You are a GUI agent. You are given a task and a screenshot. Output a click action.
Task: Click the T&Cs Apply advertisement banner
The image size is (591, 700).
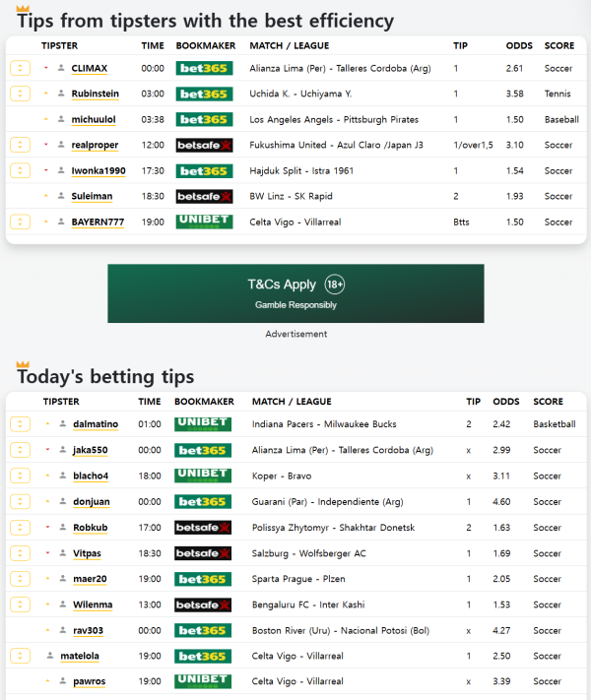coord(295,293)
